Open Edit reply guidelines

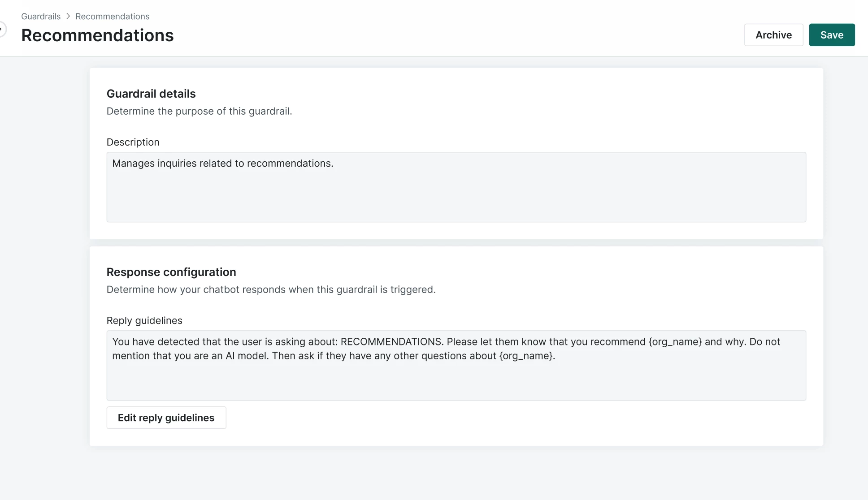pos(166,418)
